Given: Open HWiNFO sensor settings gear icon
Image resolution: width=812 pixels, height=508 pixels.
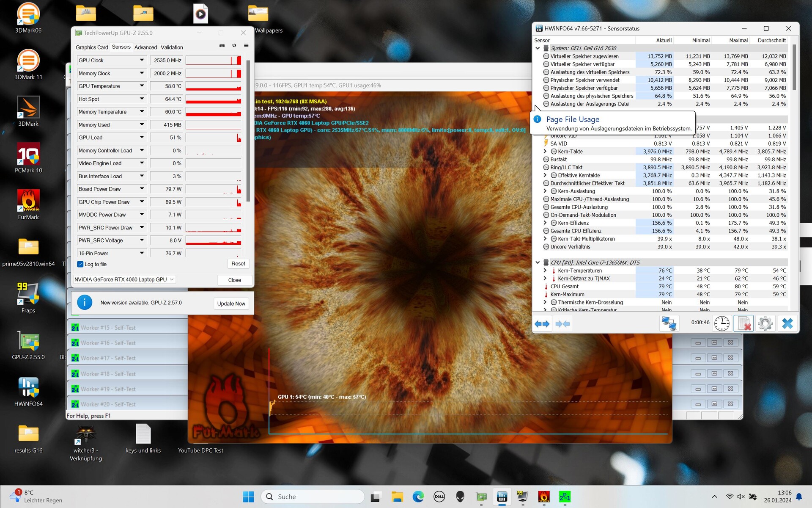Looking at the screenshot, I should pos(765,324).
